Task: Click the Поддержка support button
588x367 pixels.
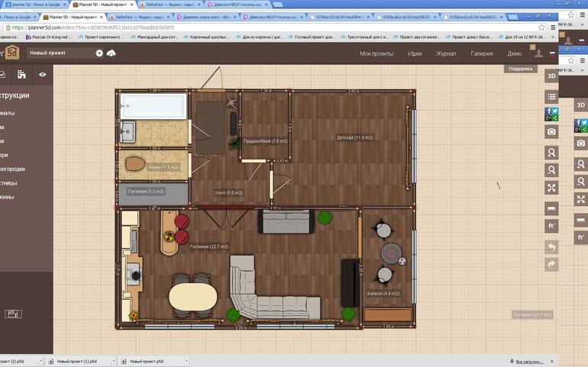Action: (x=521, y=69)
